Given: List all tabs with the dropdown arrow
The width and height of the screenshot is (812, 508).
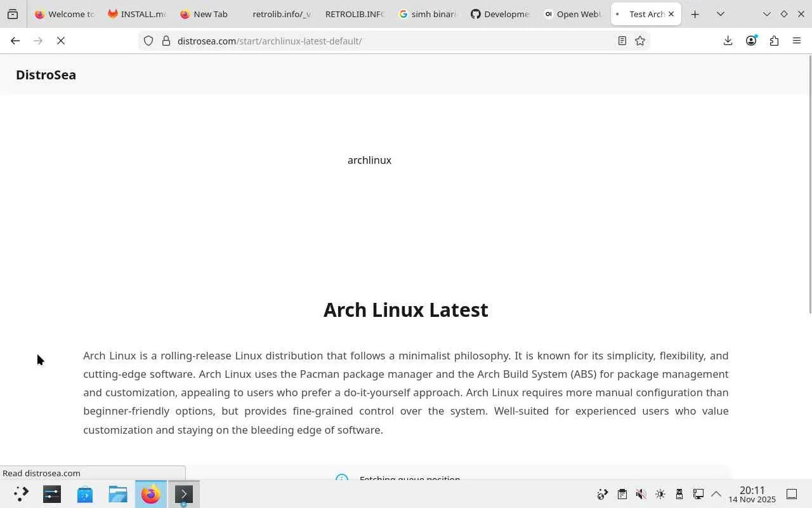Looking at the screenshot, I should click(721, 14).
